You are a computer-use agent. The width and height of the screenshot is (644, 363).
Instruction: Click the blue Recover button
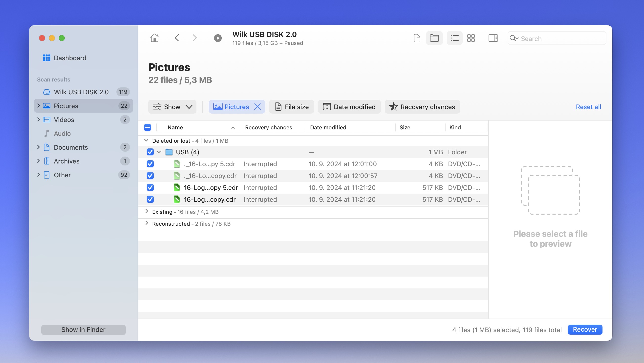click(x=585, y=329)
